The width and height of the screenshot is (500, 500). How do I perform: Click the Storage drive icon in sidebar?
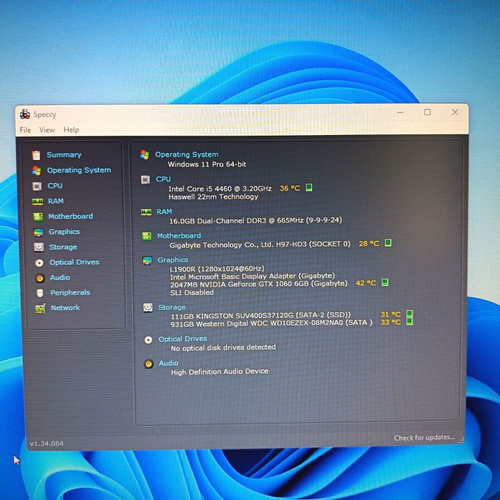pyautogui.click(x=39, y=247)
